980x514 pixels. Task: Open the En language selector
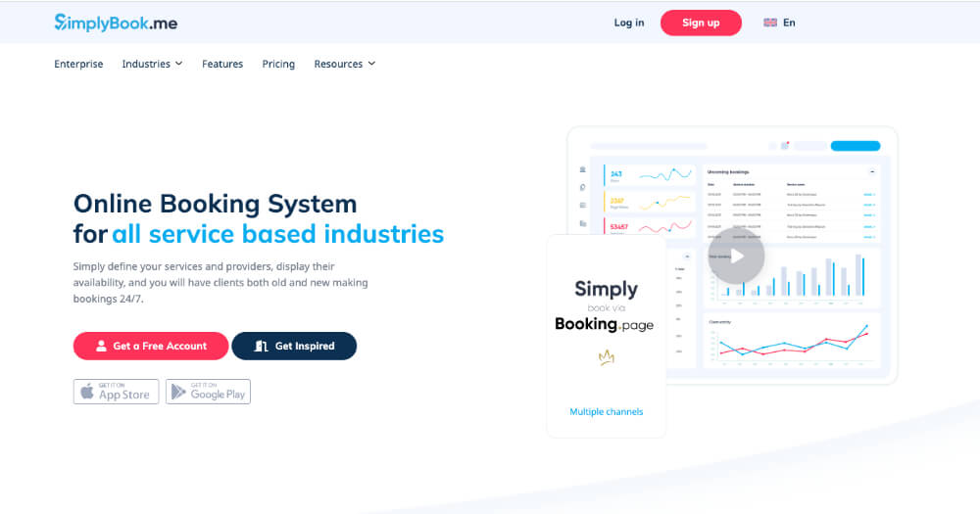(789, 23)
